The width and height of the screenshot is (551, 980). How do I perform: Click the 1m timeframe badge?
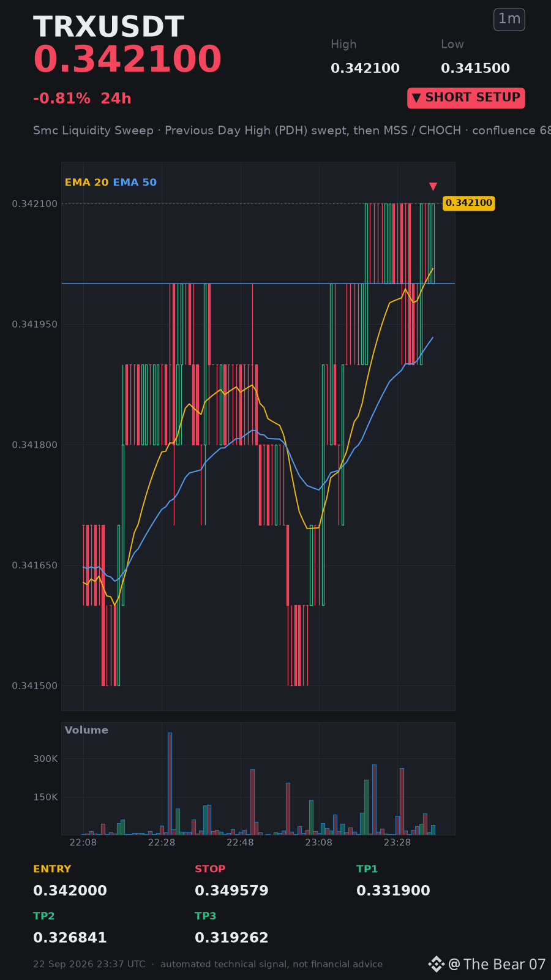(x=509, y=20)
